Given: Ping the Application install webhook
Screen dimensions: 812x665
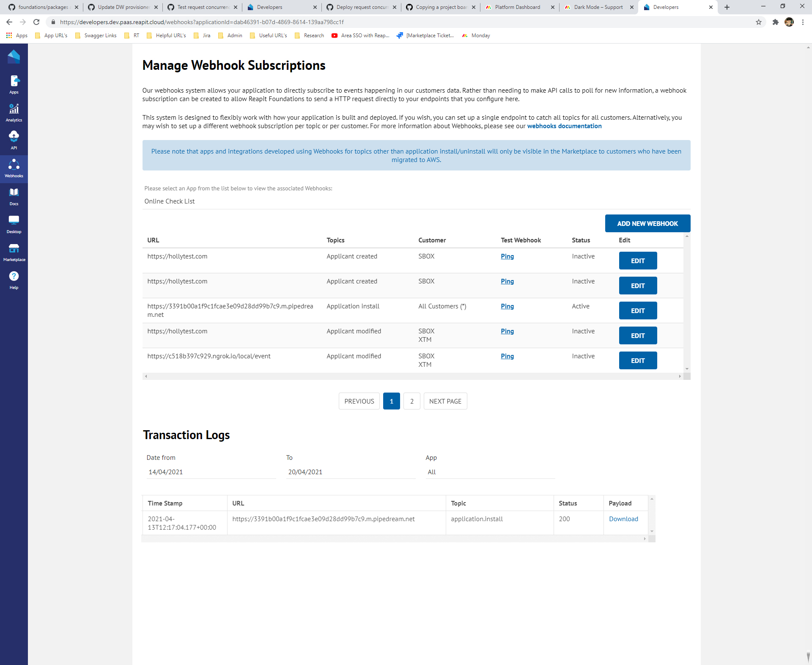Looking at the screenshot, I should pos(507,306).
